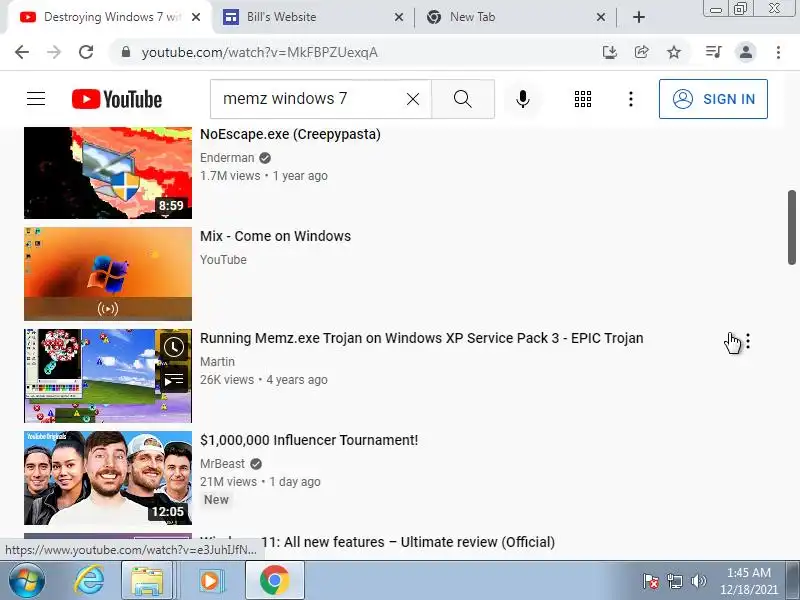Open a new Chrome tab
800x600 pixels.
(639, 17)
